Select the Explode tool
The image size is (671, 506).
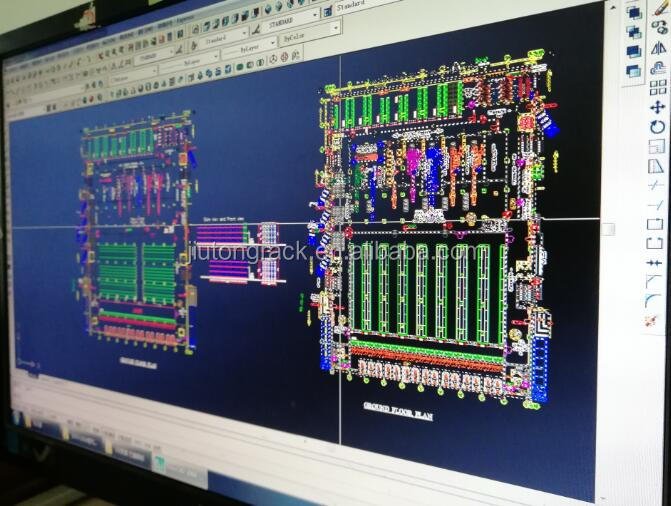pyautogui.click(x=652, y=320)
